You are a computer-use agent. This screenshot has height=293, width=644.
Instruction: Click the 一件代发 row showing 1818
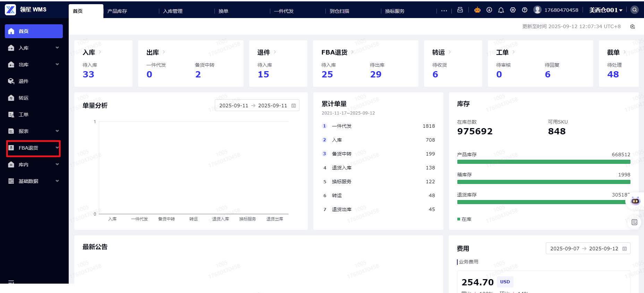coord(378,126)
